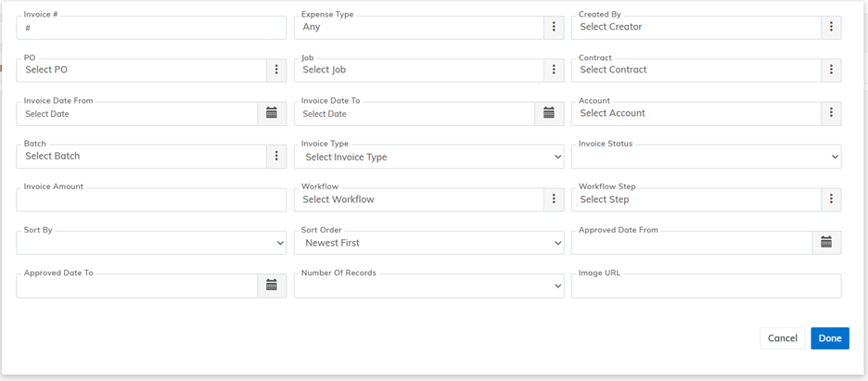
Task: Expand the Invoice Type dropdown
Action: (x=429, y=157)
